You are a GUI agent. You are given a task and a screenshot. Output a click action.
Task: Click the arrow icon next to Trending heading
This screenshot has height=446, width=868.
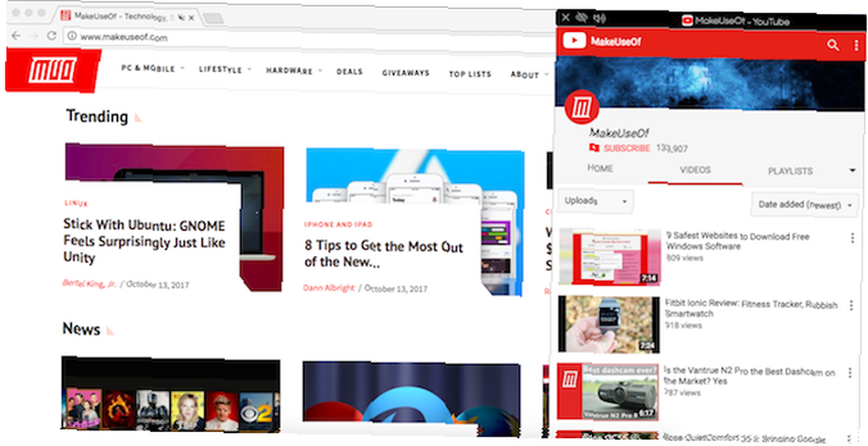138,117
